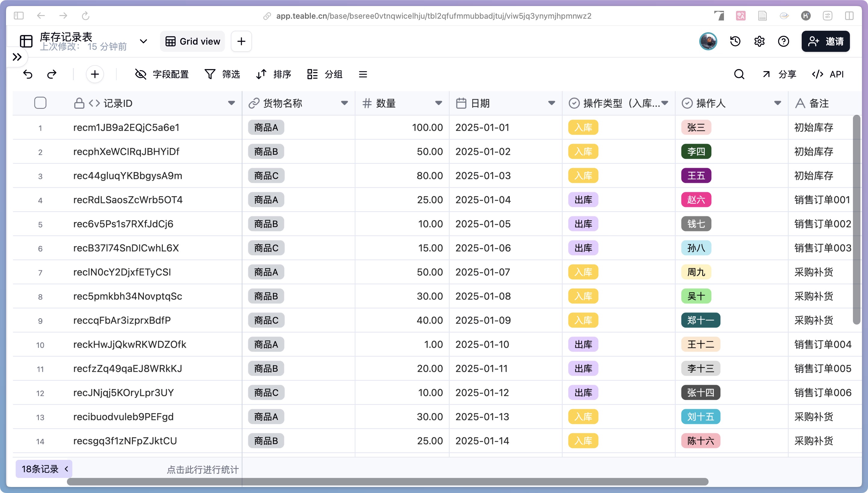Click the redo arrow icon
868x493 pixels.
click(52, 74)
